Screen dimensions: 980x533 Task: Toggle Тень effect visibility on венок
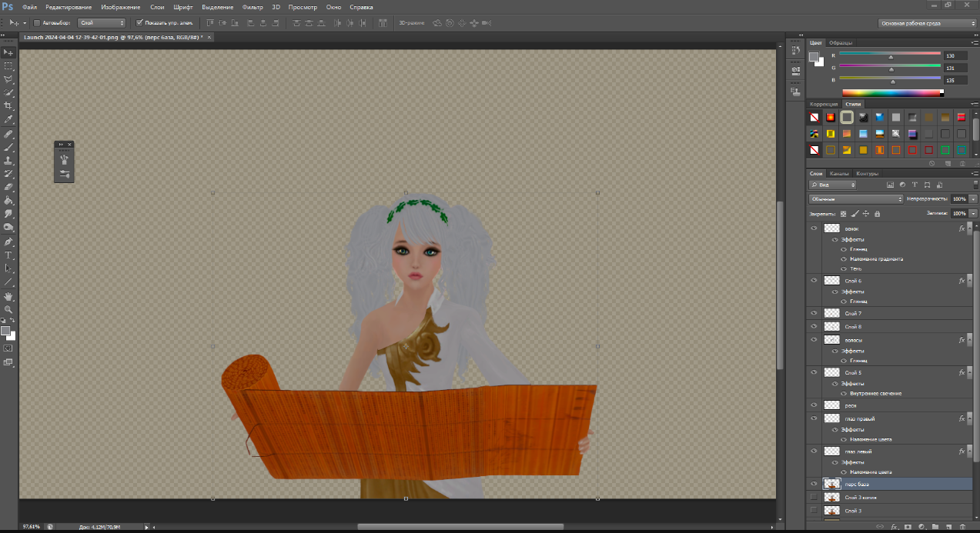(x=845, y=268)
